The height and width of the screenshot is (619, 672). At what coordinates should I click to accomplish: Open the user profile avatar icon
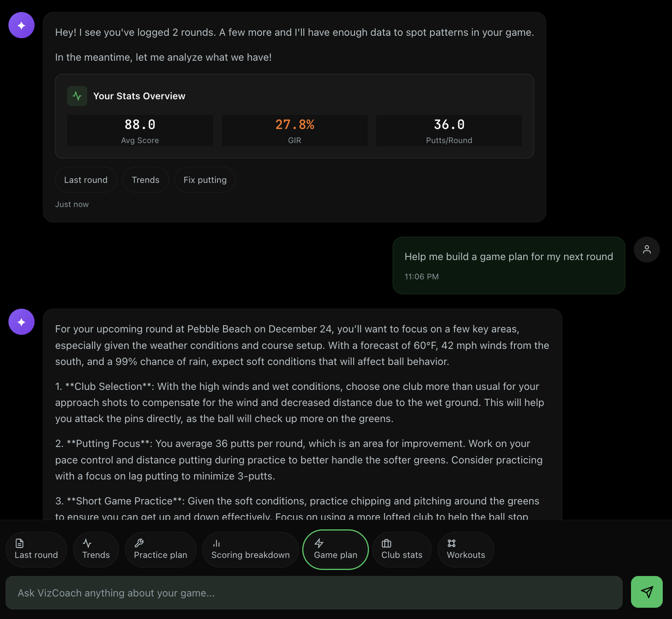(x=646, y=249)
